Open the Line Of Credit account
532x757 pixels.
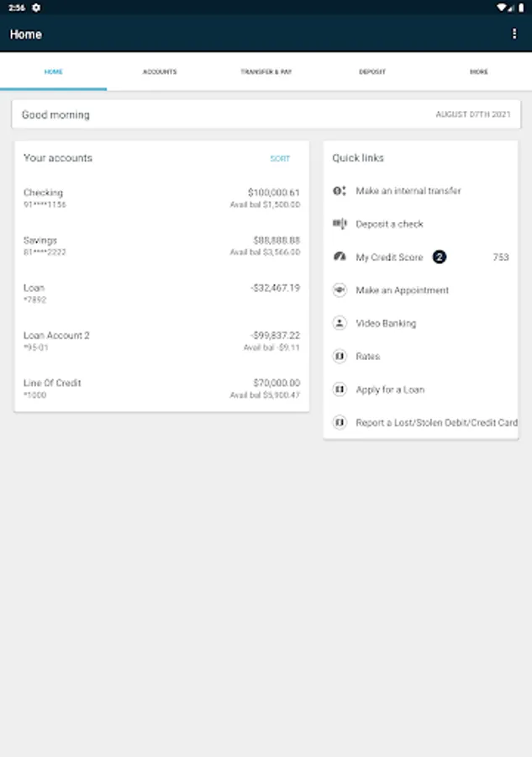tap(161, 389)
